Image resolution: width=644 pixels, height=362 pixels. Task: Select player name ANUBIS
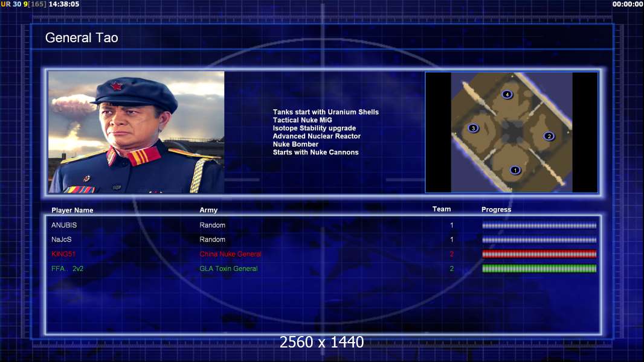coord(64,225)
